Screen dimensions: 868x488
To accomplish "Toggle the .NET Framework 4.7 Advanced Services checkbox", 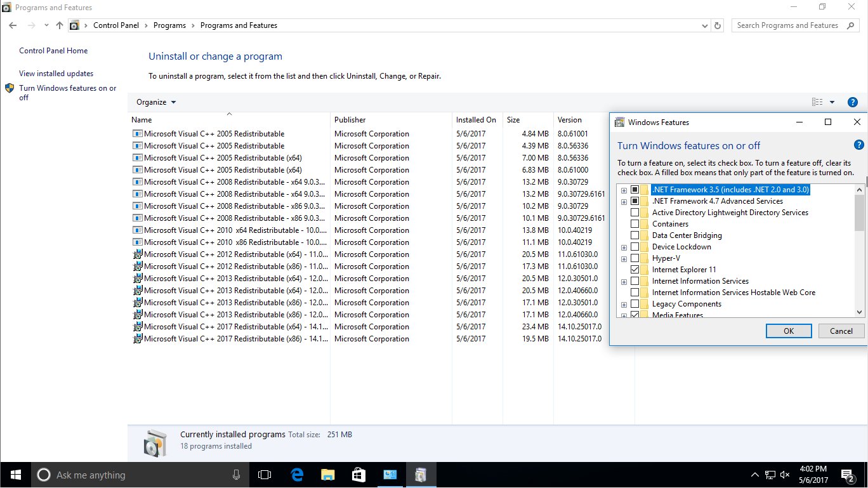I will click(x=635, y=201).
